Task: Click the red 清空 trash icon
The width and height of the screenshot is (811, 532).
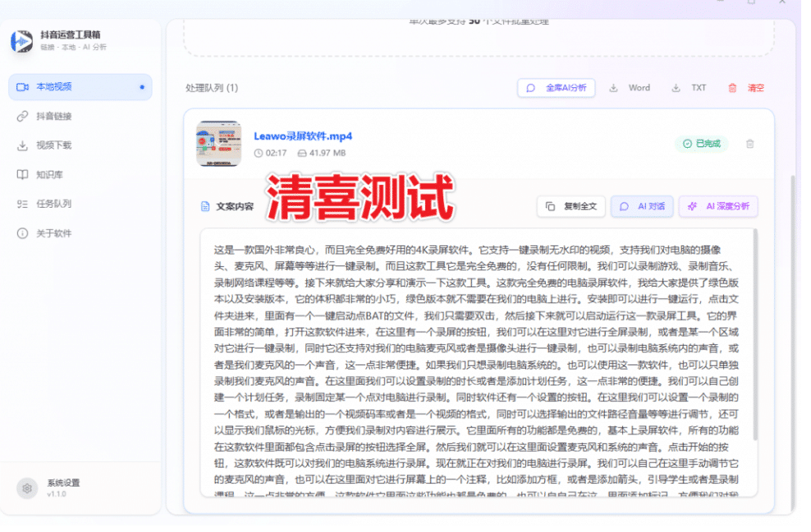Action: (730, 87)
